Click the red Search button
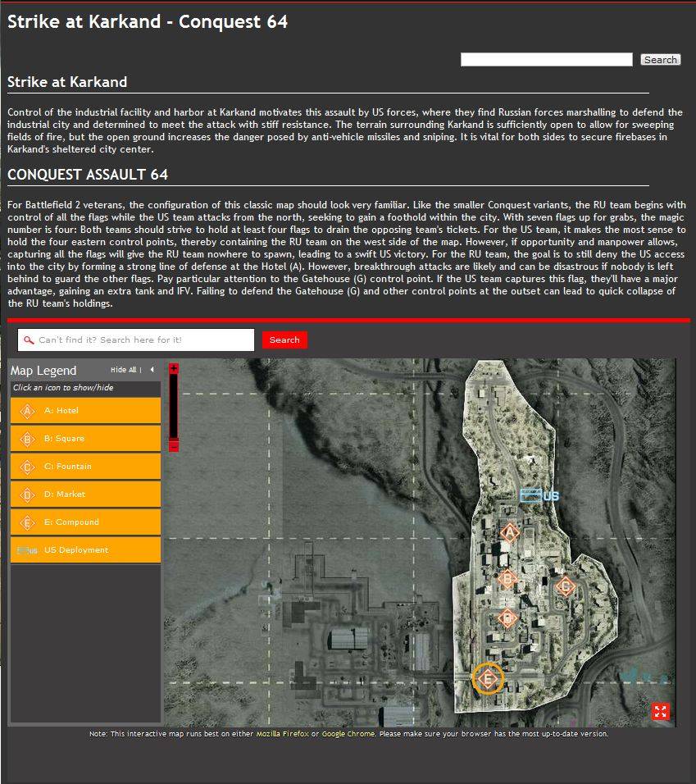This screenshot has width=696, height=784. click(x=284, y=340)
